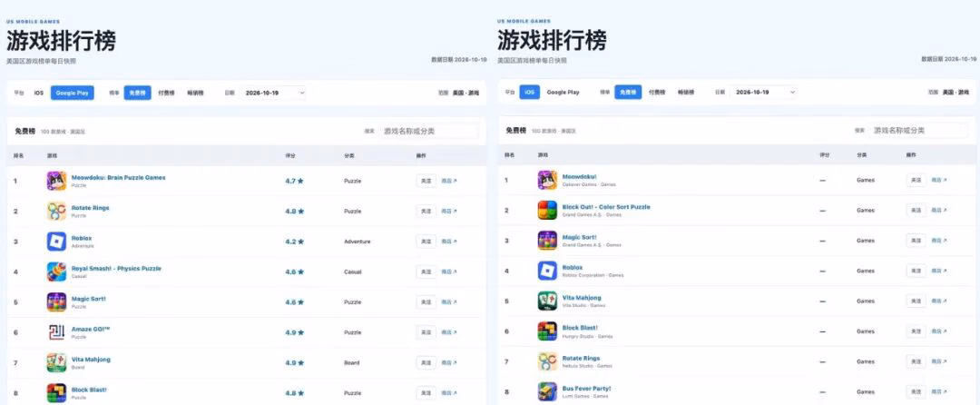Viewport: 980px width, 405px height.
Task: Click Board category cell in Vita Mahjong row
Action: pos(351,362)
